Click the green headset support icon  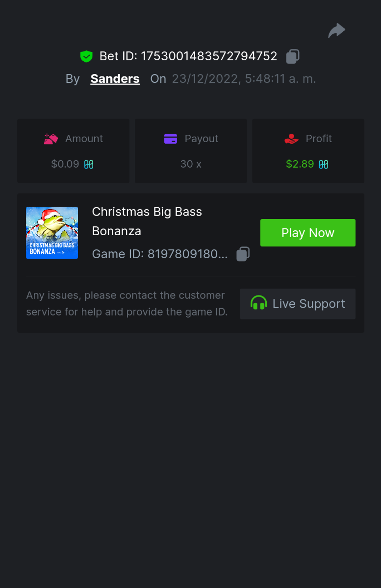tap(258, 303)
